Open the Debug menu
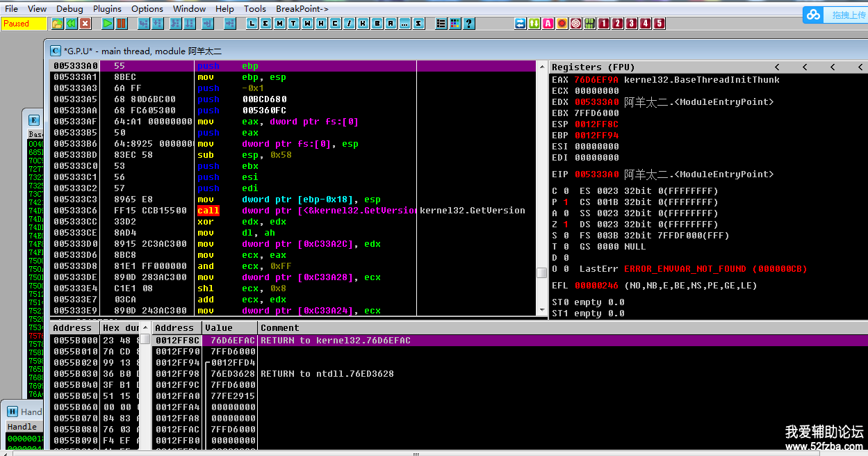The width and height of the screenshot is (868, 456). (x=69, y=8)
